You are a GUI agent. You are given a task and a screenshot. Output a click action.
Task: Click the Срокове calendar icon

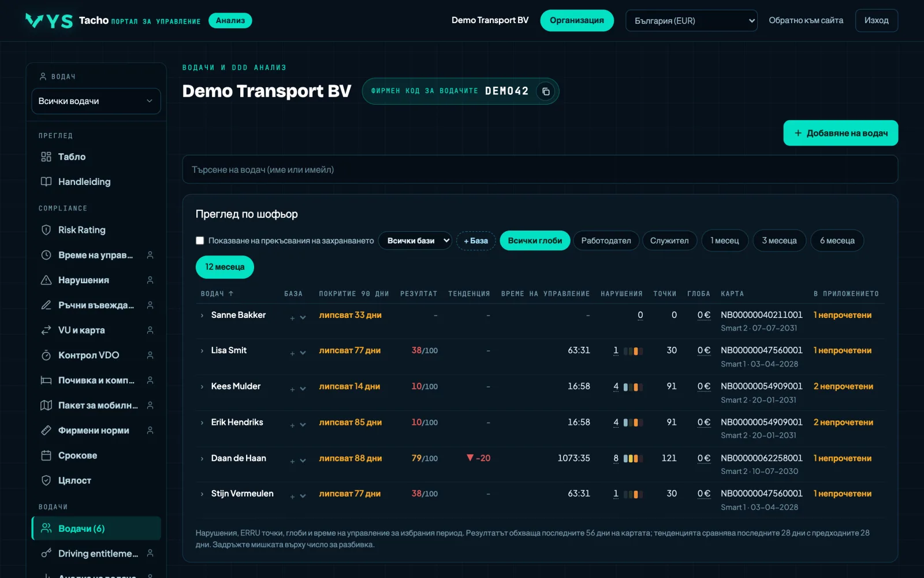click(x=46, y=455)
